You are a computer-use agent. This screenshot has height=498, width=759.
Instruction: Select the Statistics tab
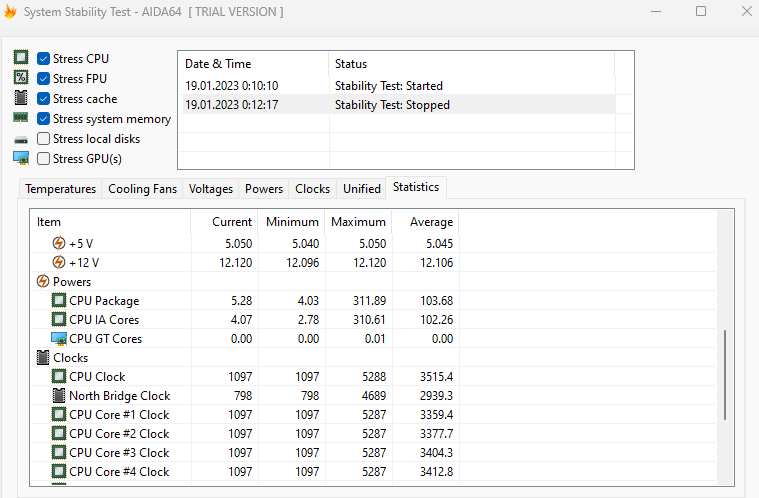click(x=416, y=187)
